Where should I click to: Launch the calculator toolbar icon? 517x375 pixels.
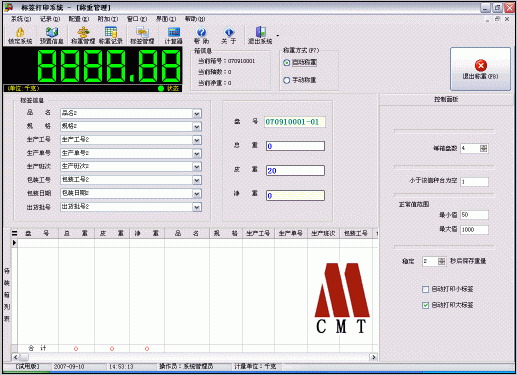(x=174, y=32)
